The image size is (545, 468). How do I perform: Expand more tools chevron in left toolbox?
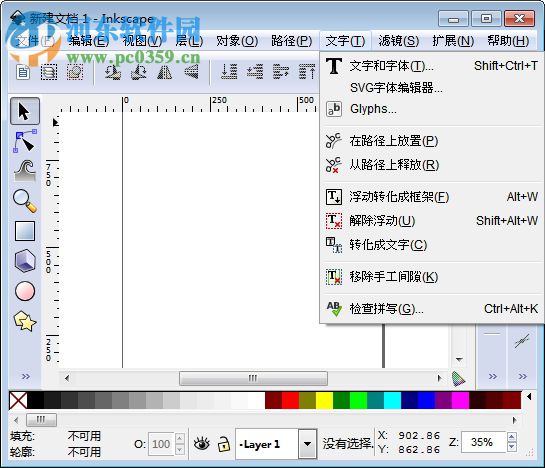point(25,377)
